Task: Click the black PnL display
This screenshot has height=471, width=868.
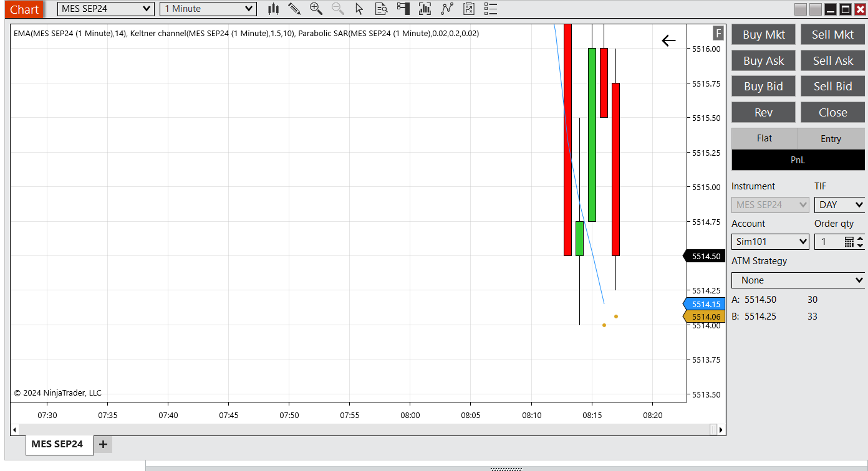Action: point(798,160)
